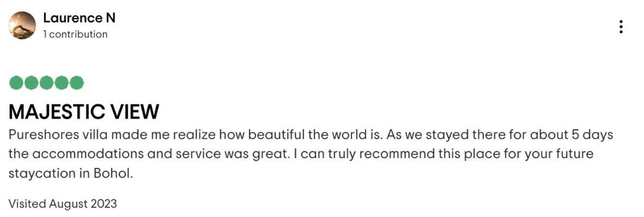
Task: Click the fourth green rating bubble
Action: 61,83
